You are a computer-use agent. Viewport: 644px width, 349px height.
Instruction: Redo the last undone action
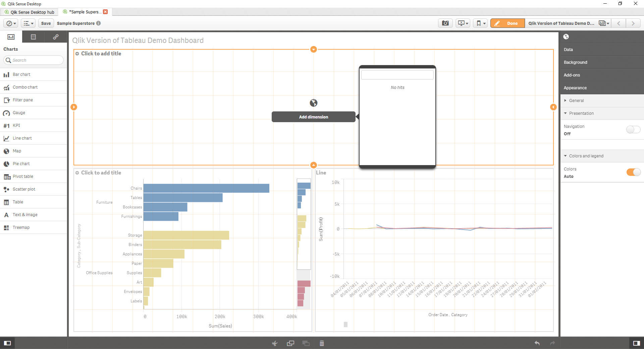pyautogui.click(x=552, y=343)
